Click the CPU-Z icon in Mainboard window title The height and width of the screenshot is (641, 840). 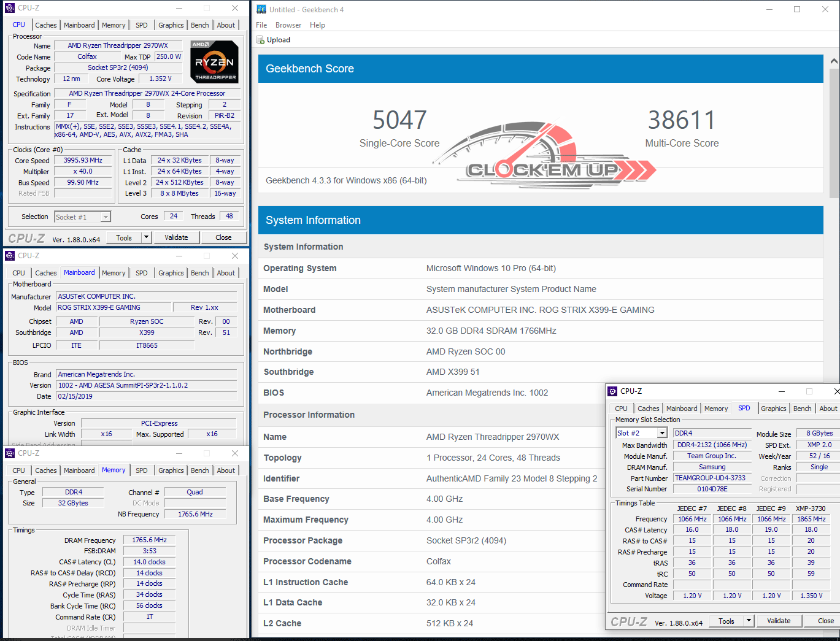tap(10, 256)
